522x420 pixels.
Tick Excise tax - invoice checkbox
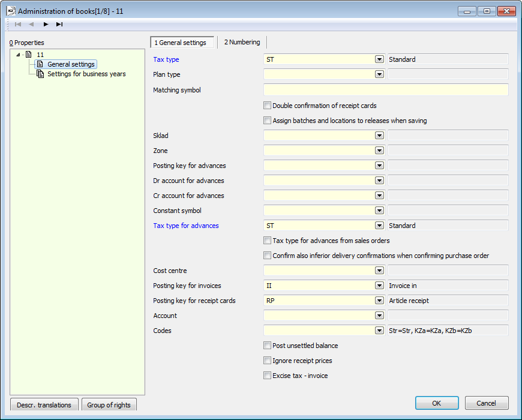tap(267, 376)
